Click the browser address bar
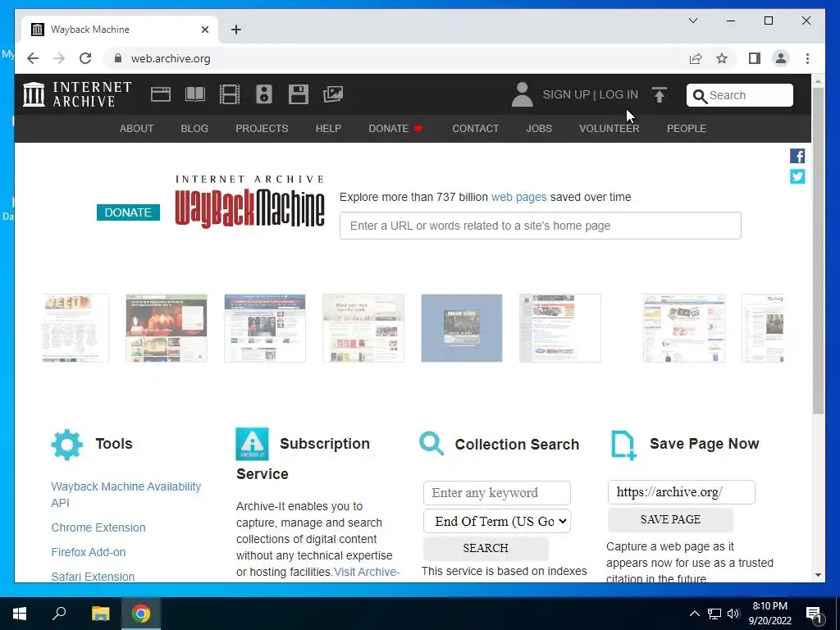The width and height of the screenshot is (840, 630). pyautogui.click(x=396, y=58)
